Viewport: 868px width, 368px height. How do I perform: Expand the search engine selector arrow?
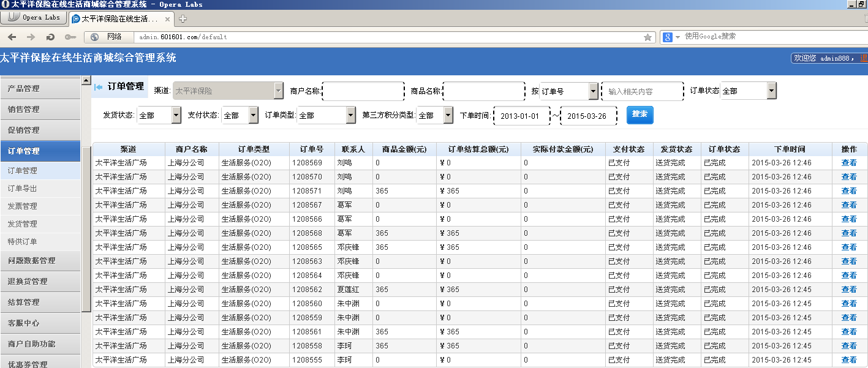click(677, 37)
